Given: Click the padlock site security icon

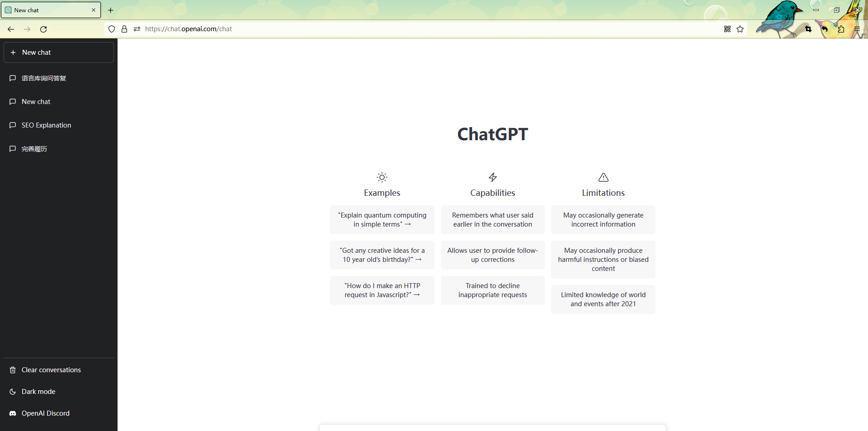Looking at the screenshot, I should click(124, 29).
